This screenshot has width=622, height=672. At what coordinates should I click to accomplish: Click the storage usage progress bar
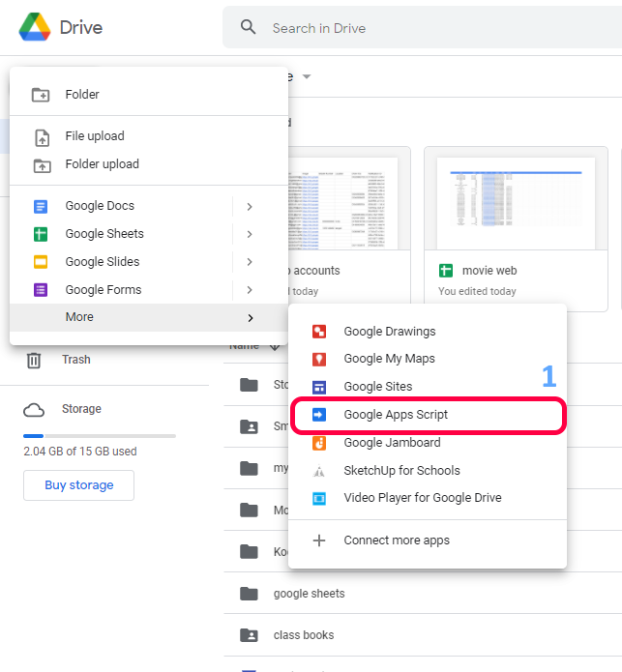pyautogui.click(x=99, y=436)
